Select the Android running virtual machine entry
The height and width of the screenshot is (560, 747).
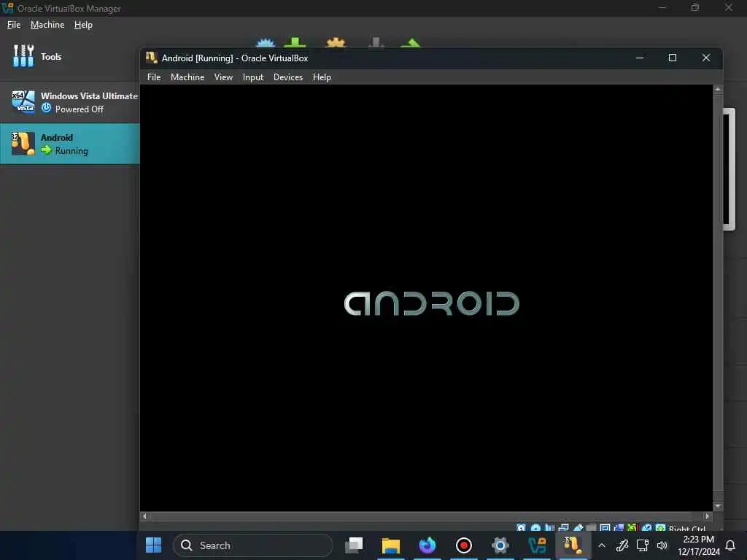tap(70, 144)
